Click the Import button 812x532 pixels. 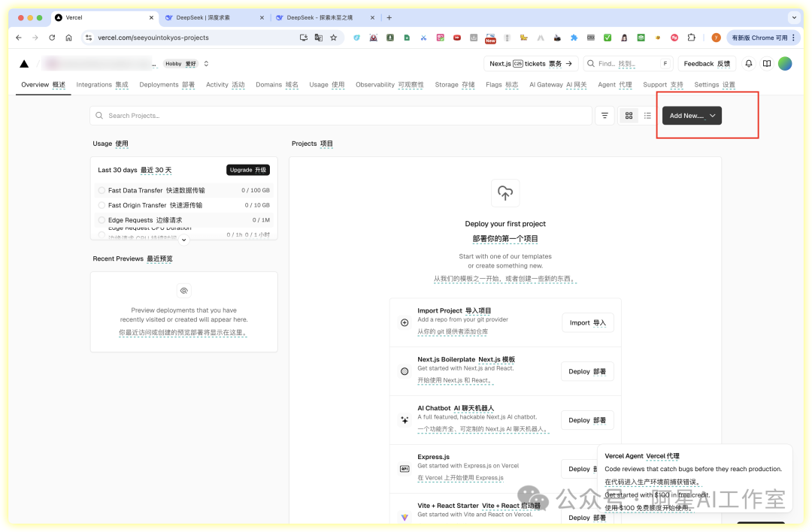coord(588,322)
